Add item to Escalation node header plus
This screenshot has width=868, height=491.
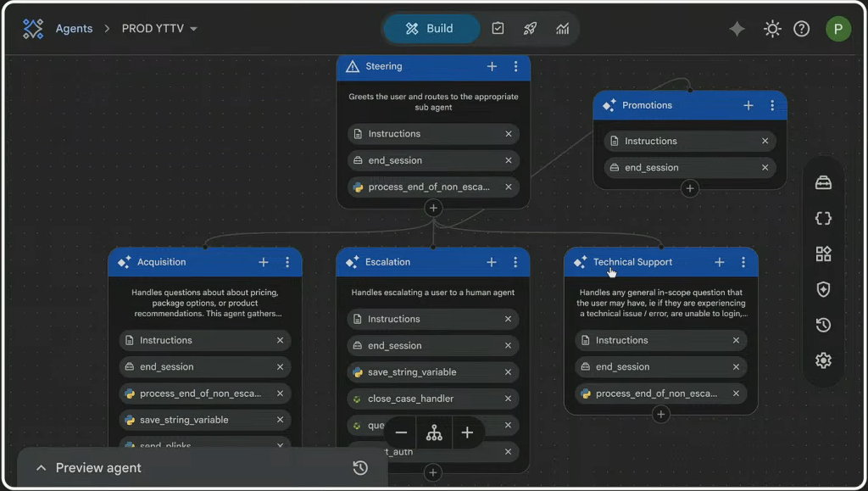[x=491, y=263]
